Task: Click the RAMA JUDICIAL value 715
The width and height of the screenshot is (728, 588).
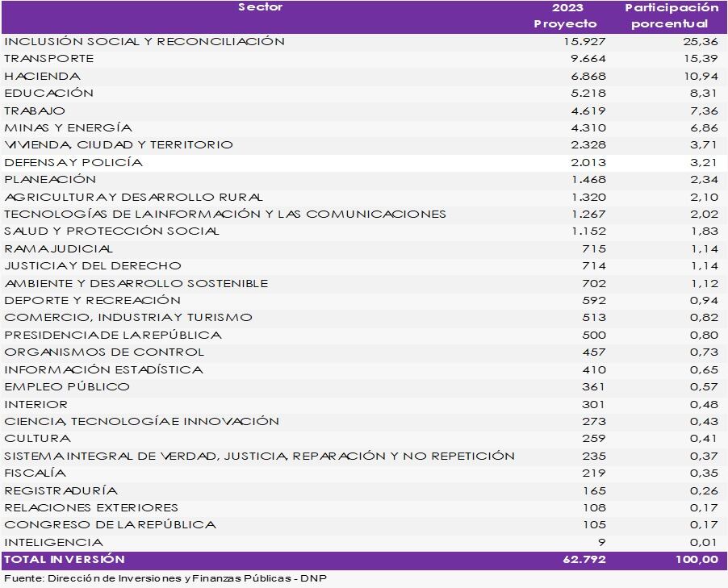Action: pos(594,248)
